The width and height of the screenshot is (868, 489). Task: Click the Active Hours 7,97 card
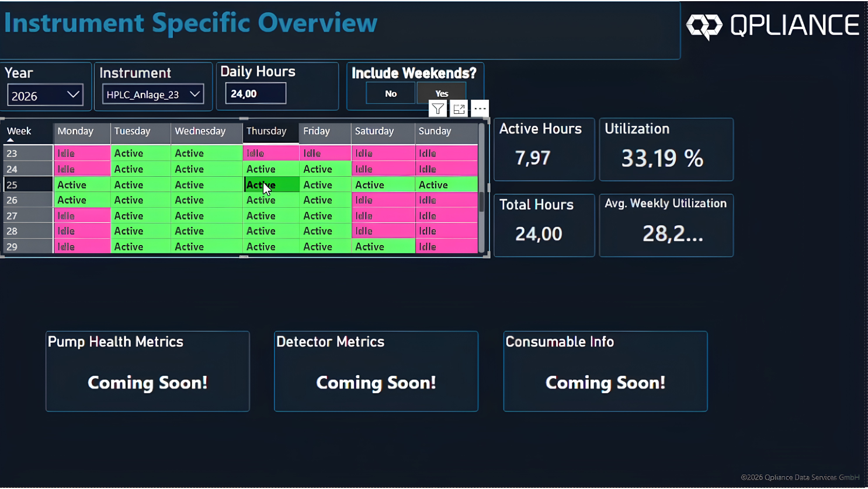pos(544,149)
